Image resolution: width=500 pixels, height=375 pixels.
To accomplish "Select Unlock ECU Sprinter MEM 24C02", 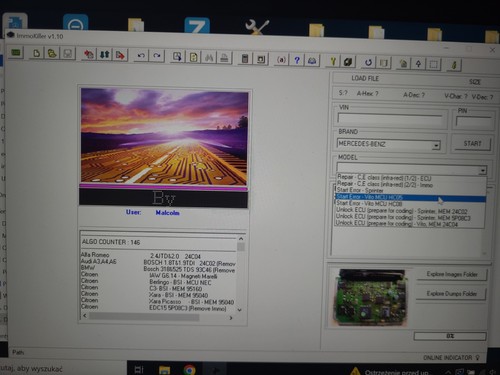I will 402,211.
